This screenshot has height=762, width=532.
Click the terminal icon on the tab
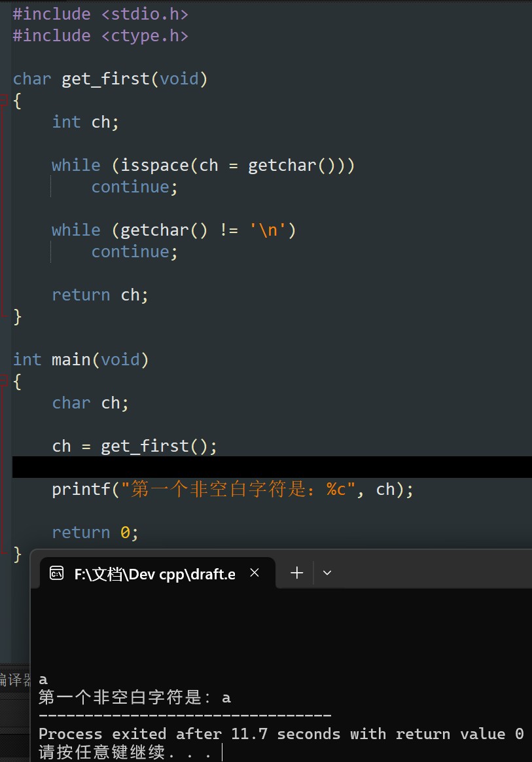tap(56, 573)
